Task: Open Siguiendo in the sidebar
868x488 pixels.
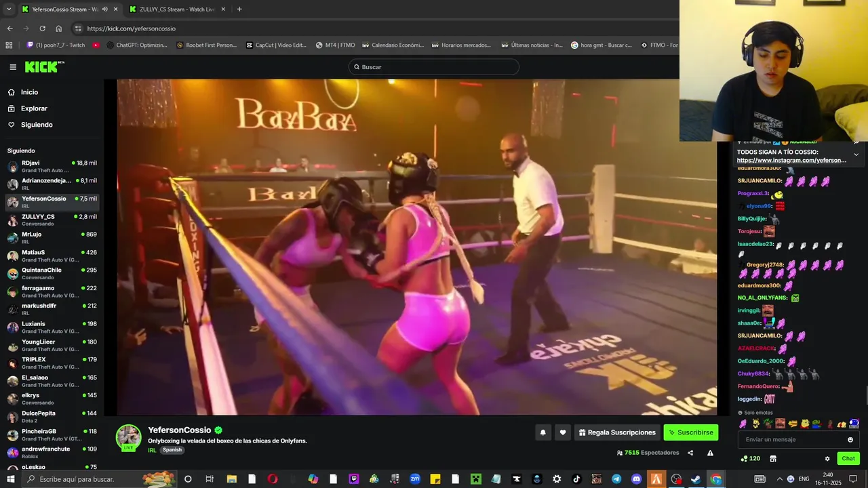Action: (37, 125)
